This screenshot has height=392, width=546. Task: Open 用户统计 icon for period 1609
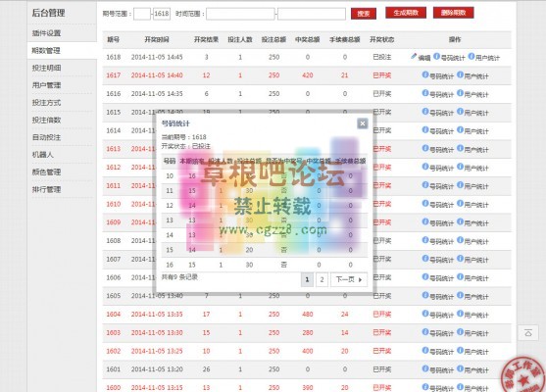coord(460,221)
